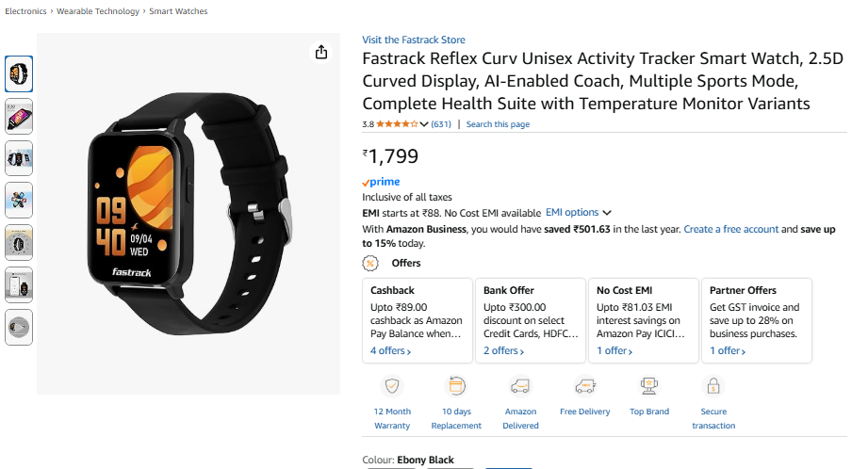The height and width of the screenshot is (469, 868).
Task: Click the Secure transaction lock icon
Action: click(x=713, y=385)
